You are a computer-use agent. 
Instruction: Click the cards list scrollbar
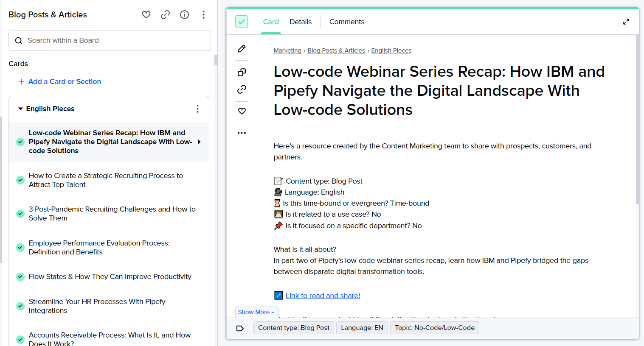216,60
